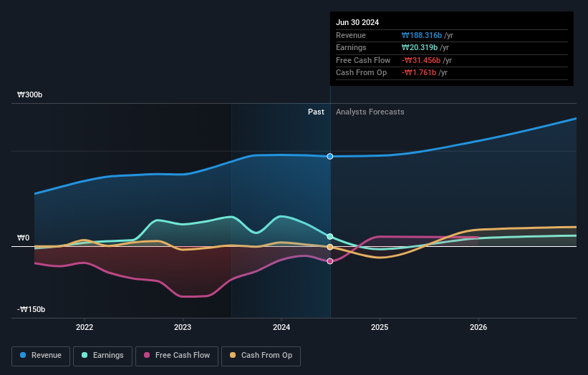Click the blue Revenue data point marker
Image resolution: width=588 pixels, height=375 pixels.
point(330,156)
